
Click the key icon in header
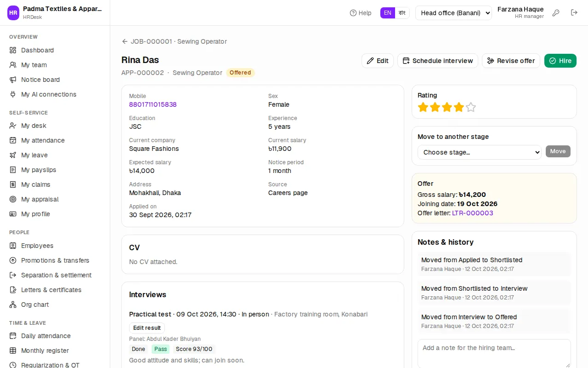(x=556, y=13)
